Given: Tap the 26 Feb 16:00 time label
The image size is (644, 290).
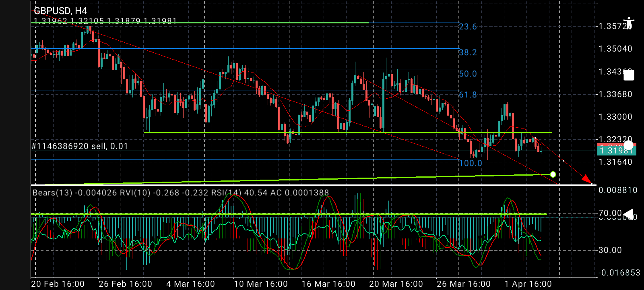Looking at the screenshot, I should 125,284.
